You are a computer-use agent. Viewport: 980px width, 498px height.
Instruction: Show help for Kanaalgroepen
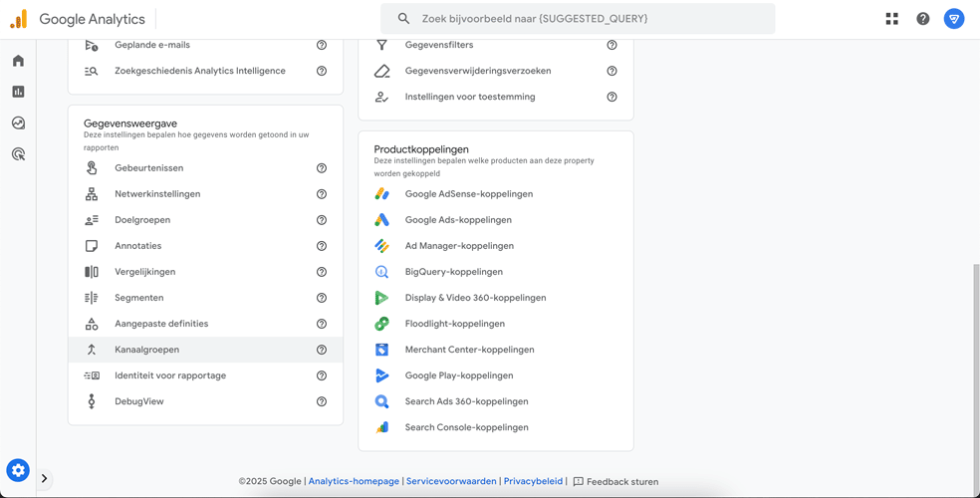[x=322, y=350]
